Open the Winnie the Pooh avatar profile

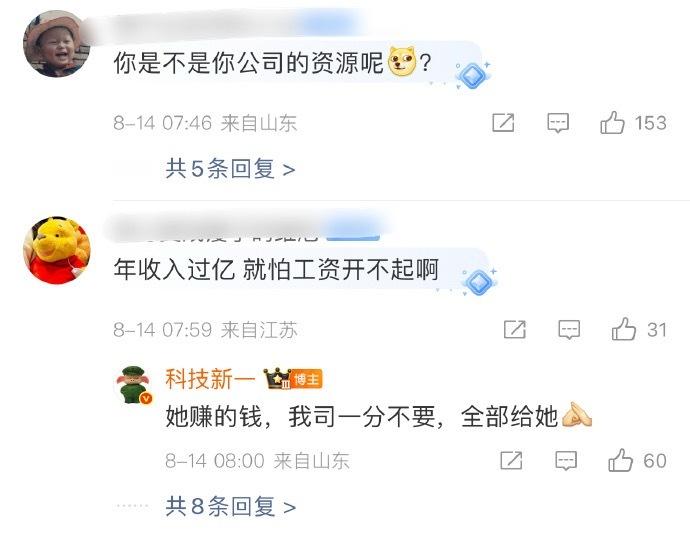click(x=56, y=250)
